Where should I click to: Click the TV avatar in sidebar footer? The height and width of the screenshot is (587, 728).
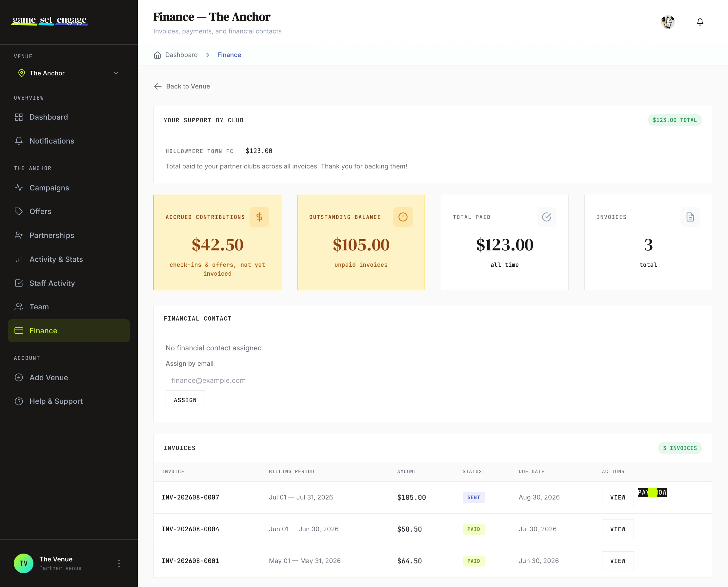(x=24, y=563)
